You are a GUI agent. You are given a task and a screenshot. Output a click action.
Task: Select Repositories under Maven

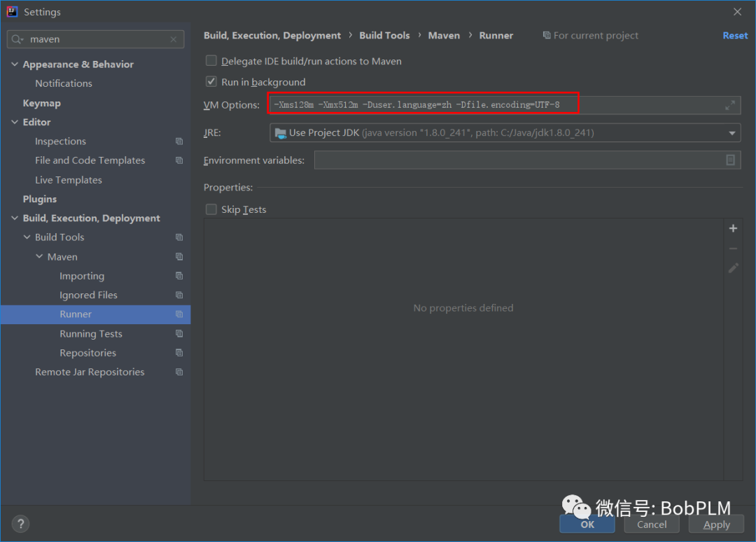coord(95,353)
